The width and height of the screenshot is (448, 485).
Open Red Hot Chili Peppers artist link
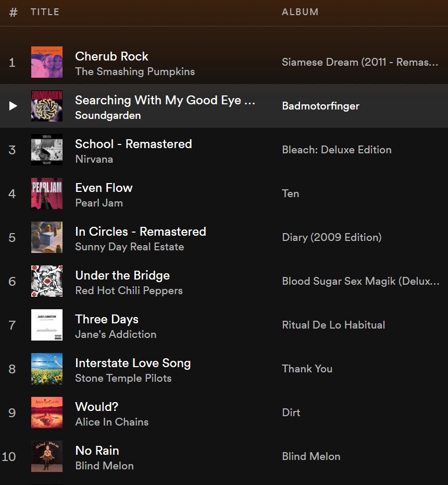129,291
